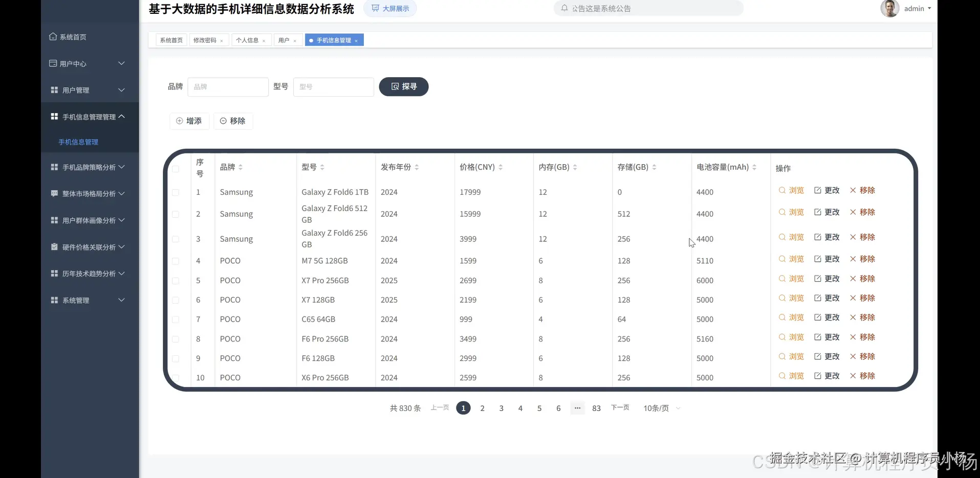Viewport: 980px width, 478px height.
Task: Click the 硬件价格关联分析 clipboard icon
Action: pyautogui.click(x=54, y=247)
